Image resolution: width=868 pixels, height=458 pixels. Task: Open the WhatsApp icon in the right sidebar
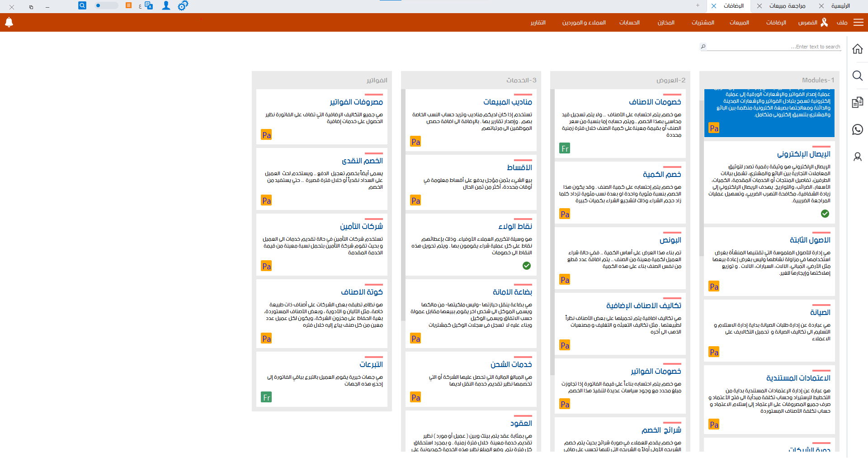tap(857, 129)
